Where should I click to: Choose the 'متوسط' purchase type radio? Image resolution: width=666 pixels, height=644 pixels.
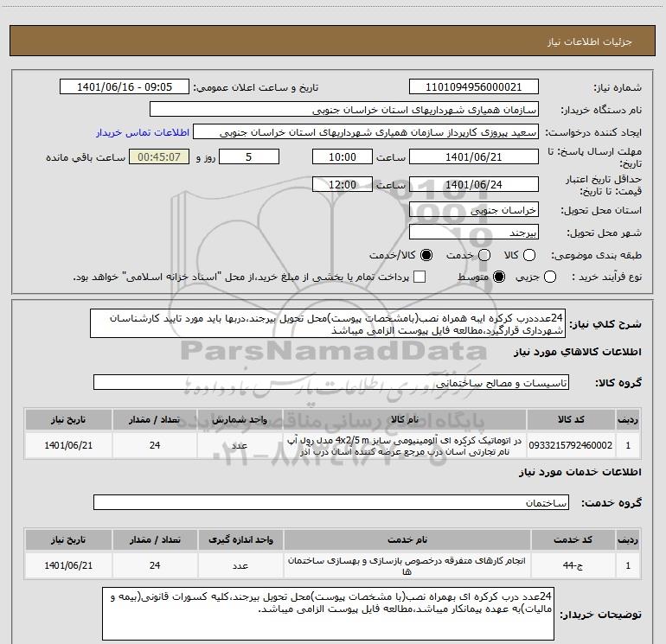coord(499,277)
